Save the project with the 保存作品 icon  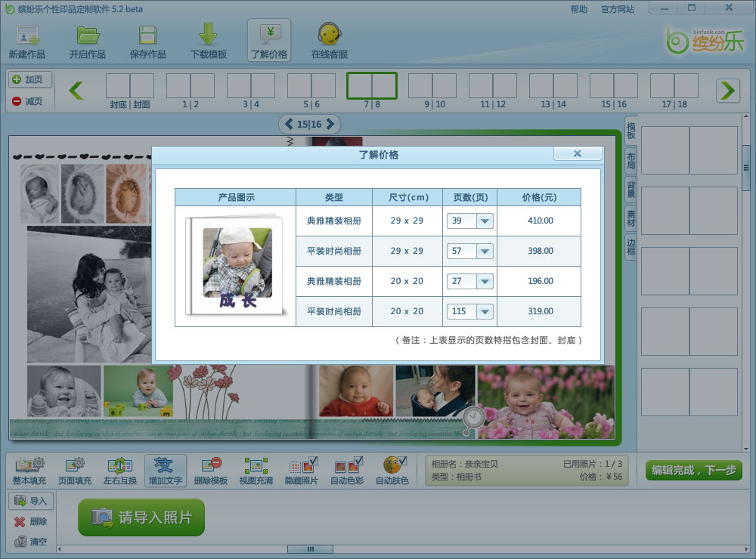click(148, 39)
